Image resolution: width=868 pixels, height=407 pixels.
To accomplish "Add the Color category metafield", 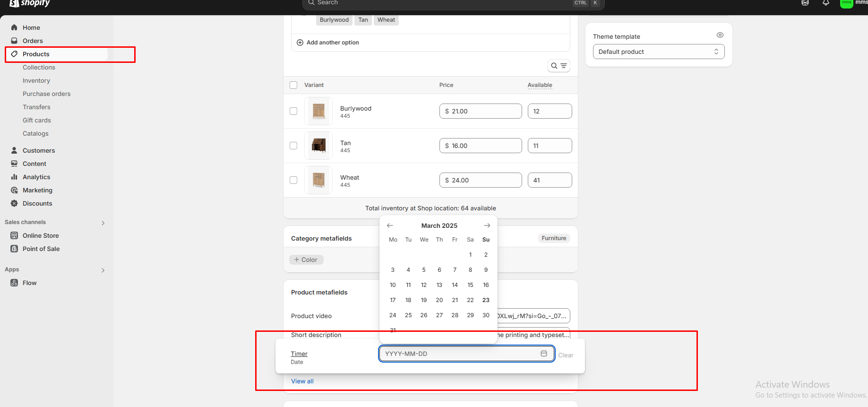I will pos(306,260).
